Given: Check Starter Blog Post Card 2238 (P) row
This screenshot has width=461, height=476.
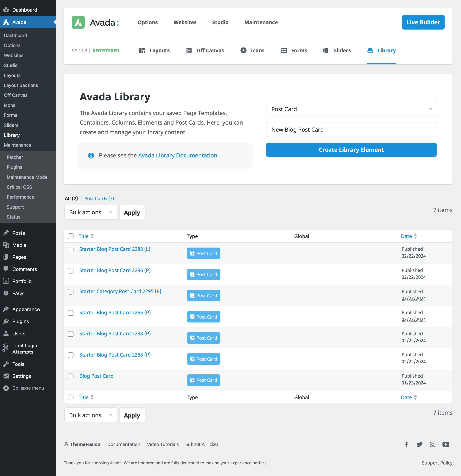Looking at the screenshot, I should click(x=71, y=334).
